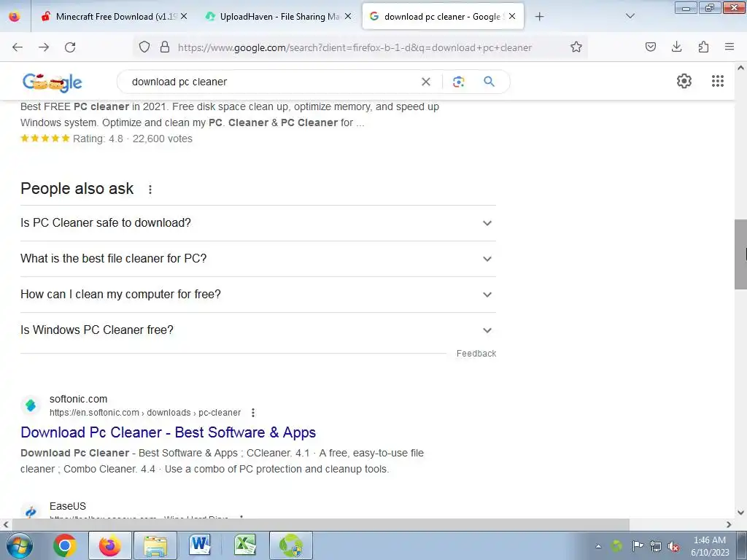This screenshot has width=747, height=560.
Task: Open softonic result three-dot menu
Action: [x=253, y=413]
